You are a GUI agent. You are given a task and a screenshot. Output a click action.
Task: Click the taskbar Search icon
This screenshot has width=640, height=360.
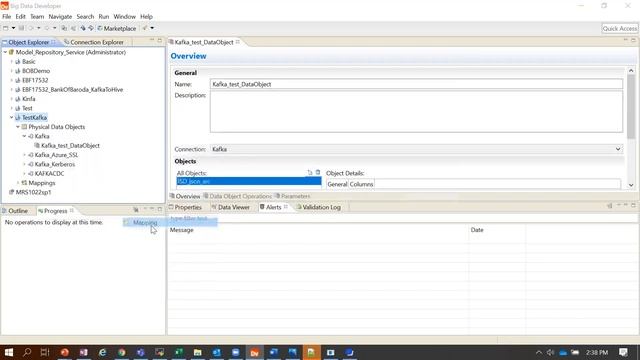pos(27,352)
